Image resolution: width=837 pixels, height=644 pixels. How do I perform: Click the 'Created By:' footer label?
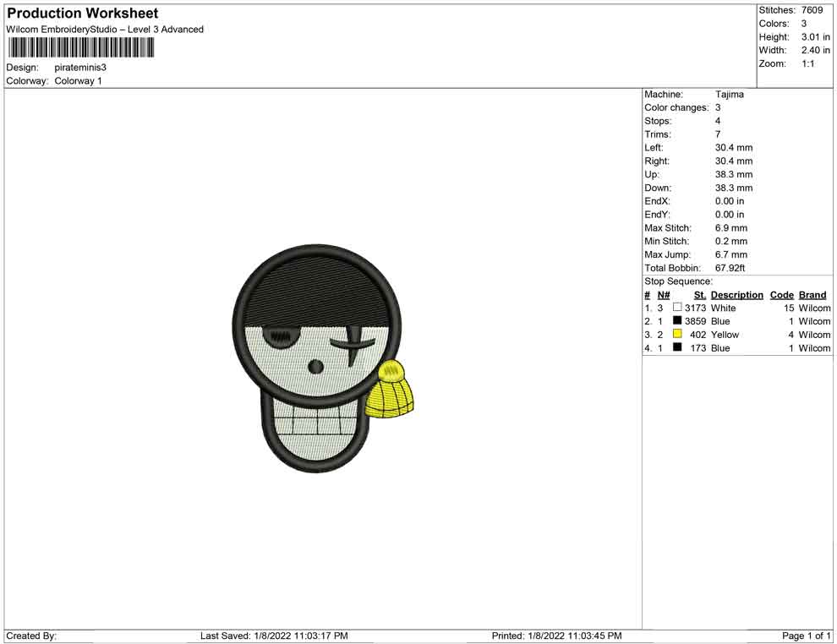31,636
